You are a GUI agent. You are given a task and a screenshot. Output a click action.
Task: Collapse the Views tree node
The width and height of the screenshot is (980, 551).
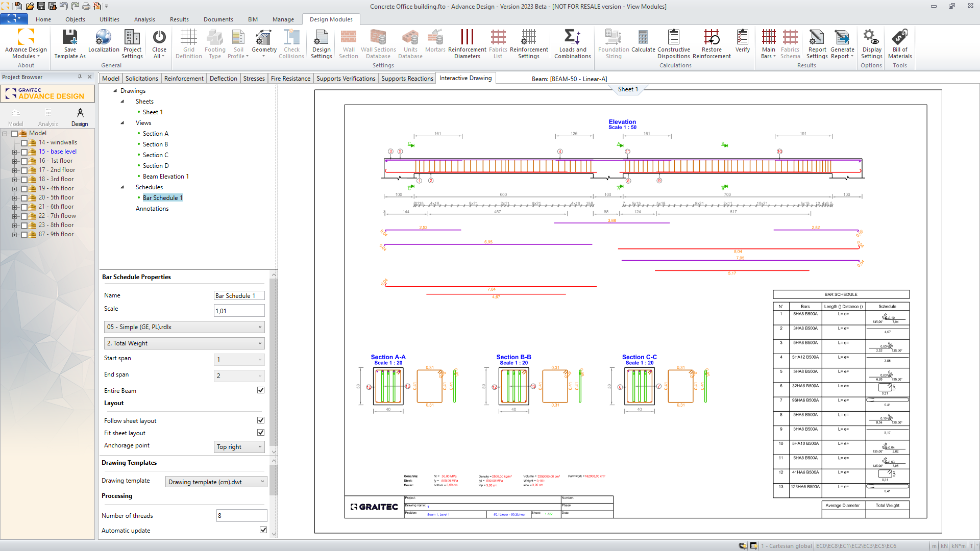(x=122, y=123)
